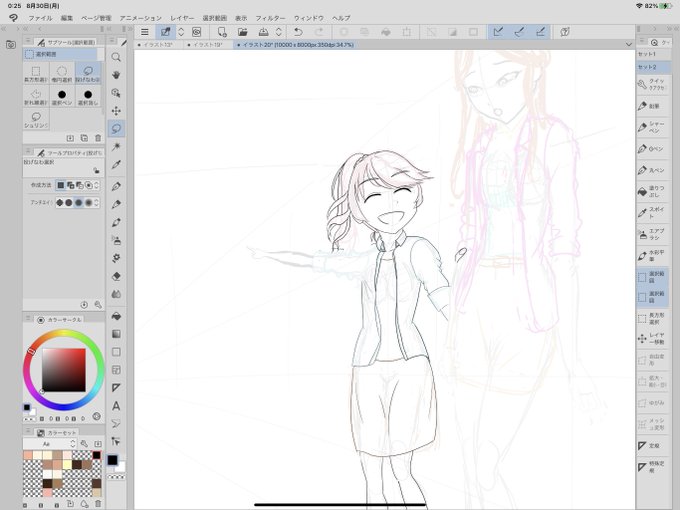Image resolution: width=680 pixels, height=510 pixels.
Task: Switch to イラスト13 canvas tab
Action: point(157,45)
